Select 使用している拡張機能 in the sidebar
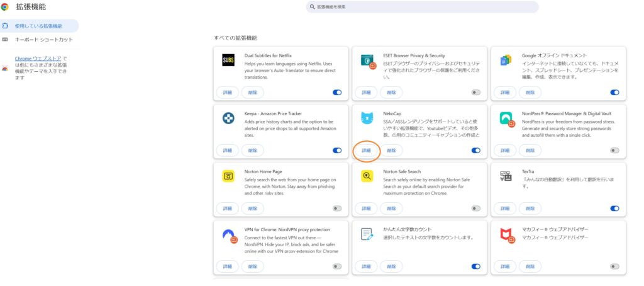Screen dimensions: 644x286 (39, 26)
